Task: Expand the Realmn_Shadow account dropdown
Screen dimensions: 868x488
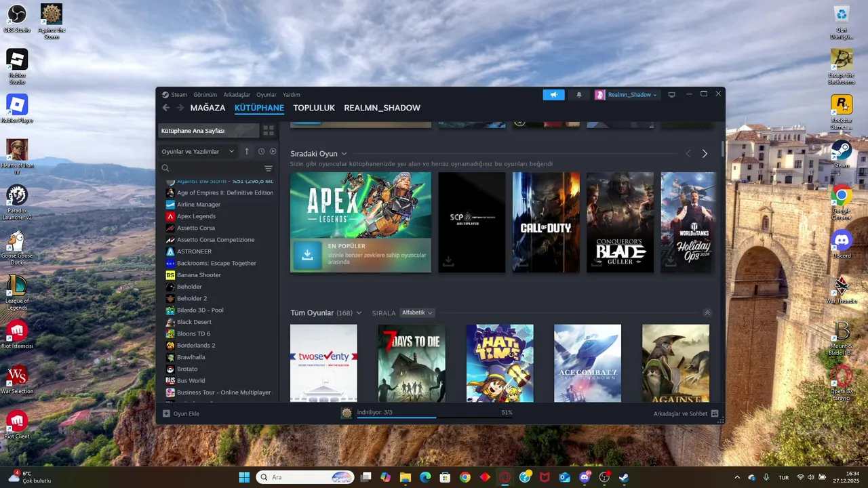Action: click(626, 95)
